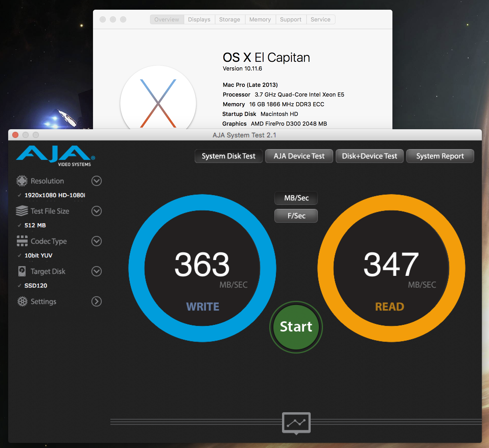Switch to the Service tab in About window
This screenshot has height=448, width=489.
320,19
